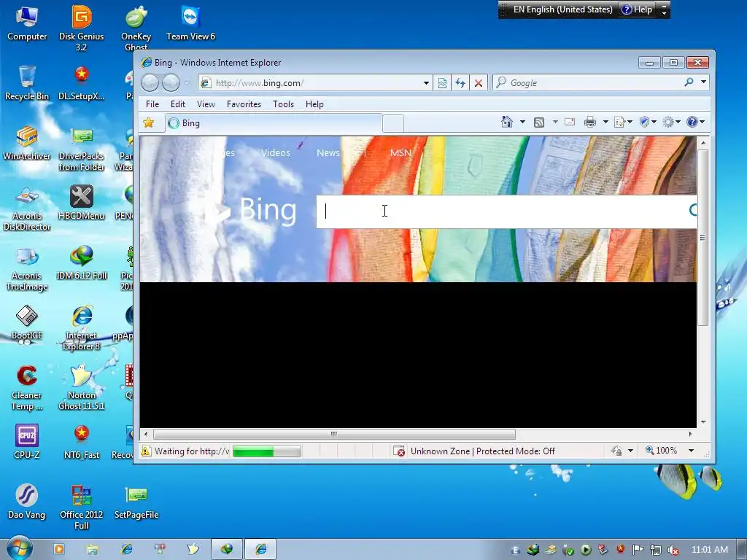The width and height of the screenshot is (747, 560).
Task: Select Norton Ghost 11.5.1 desktop icon
Action: click(x=82, y=386)
